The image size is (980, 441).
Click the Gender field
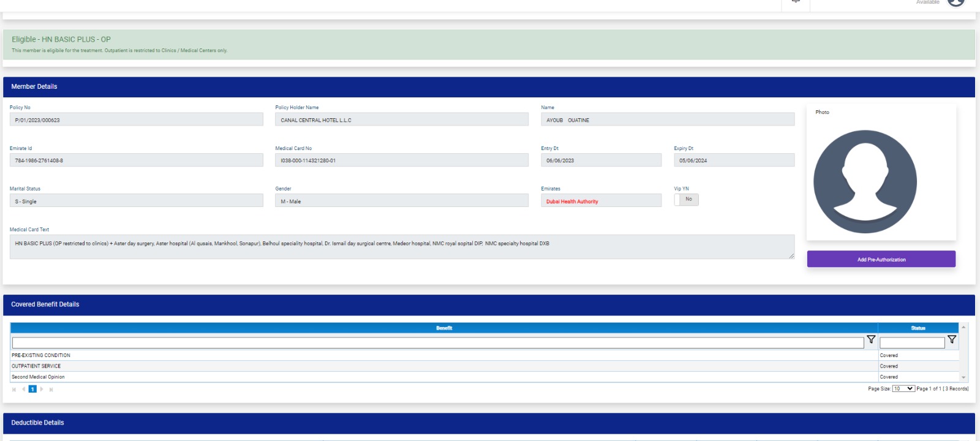[x=402, y=201]
